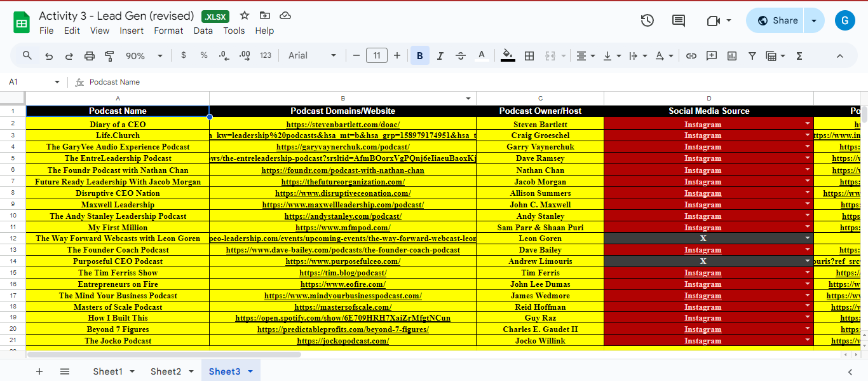Open the Arial font dropdown

312,56
